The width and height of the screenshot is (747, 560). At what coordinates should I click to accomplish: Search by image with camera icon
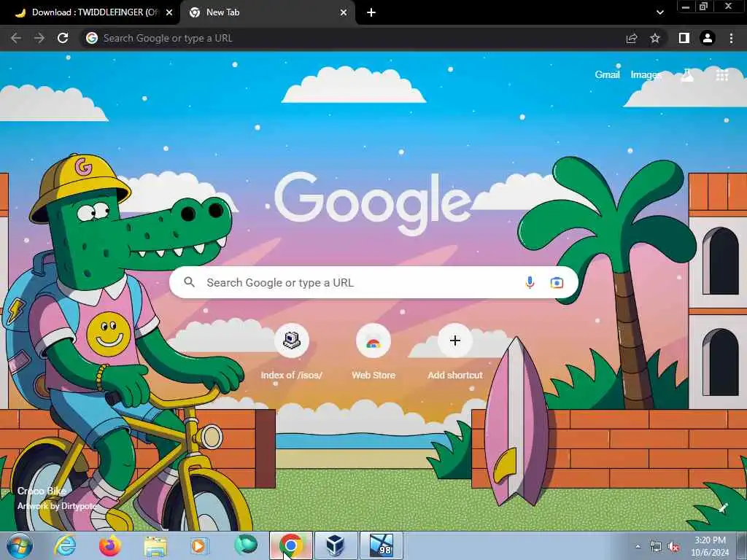[x=557, y=282]
